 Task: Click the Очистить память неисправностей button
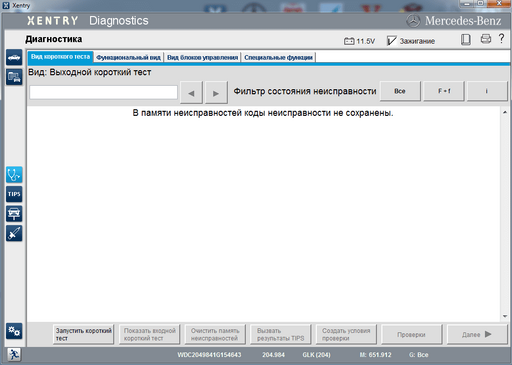(x=215, y=334)
